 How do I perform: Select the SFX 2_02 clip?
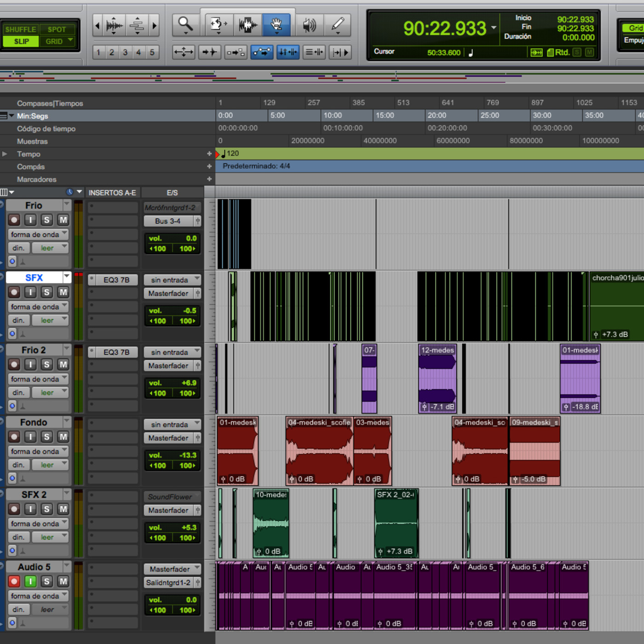point(396,523)
